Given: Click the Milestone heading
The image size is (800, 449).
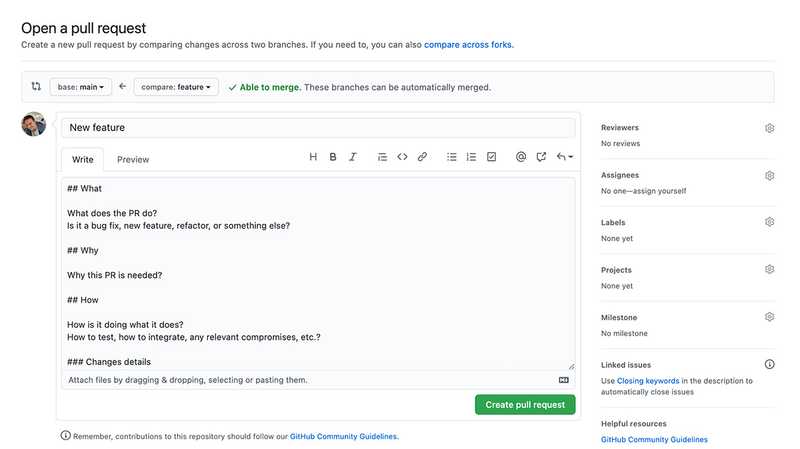Looking at the screenshot, I should click(x=619, y=318).
